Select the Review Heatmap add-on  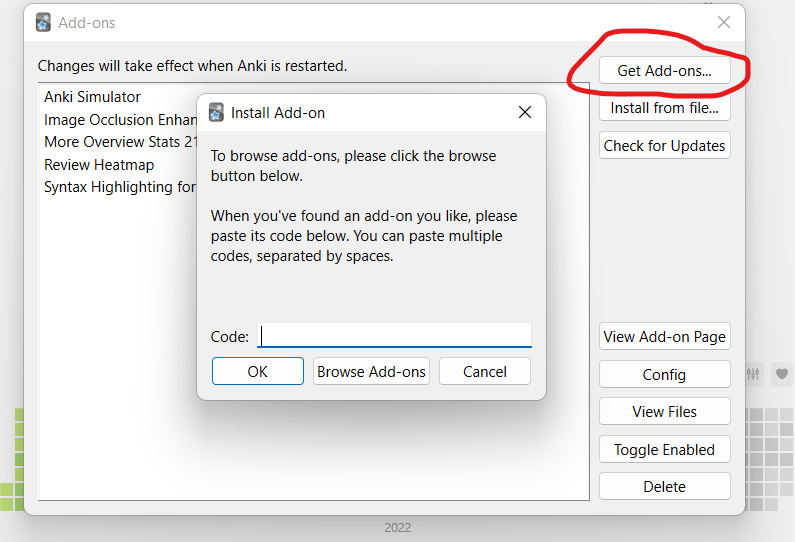pyautogui.click(x=99, y=165)
